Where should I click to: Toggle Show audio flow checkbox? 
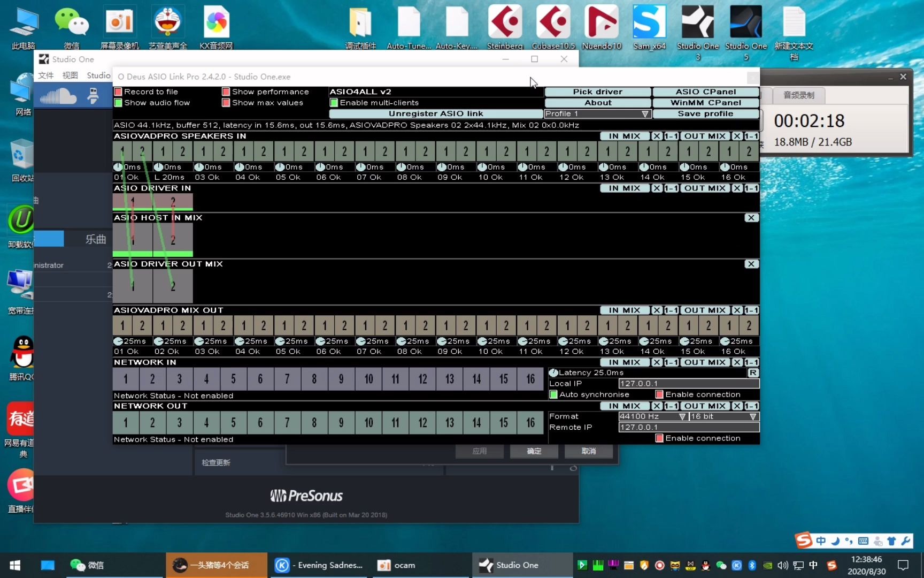pyautogui.click(x=118, y=103)
